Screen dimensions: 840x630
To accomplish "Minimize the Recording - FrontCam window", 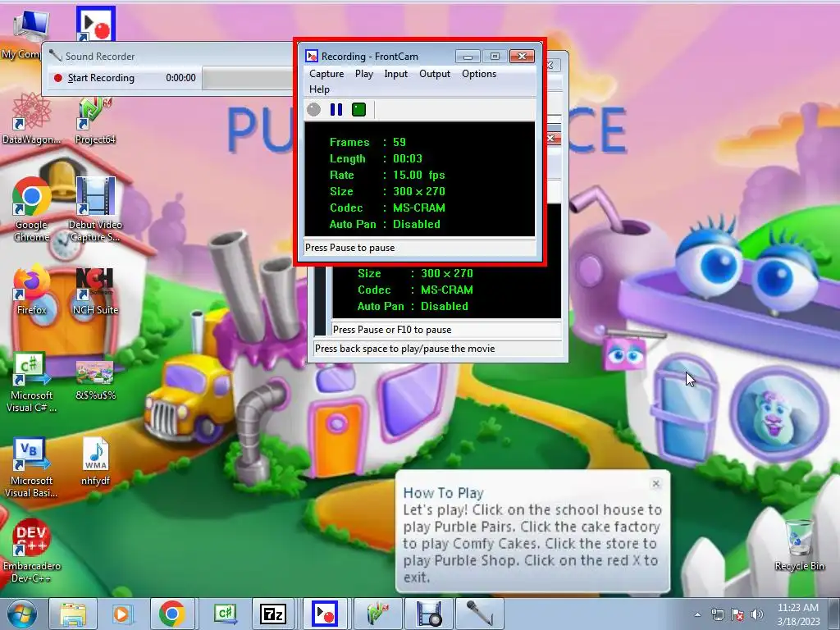I will point(468,57).
